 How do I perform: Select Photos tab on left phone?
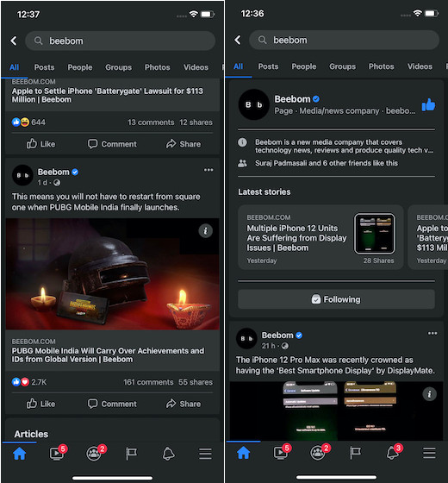(157, 67)
